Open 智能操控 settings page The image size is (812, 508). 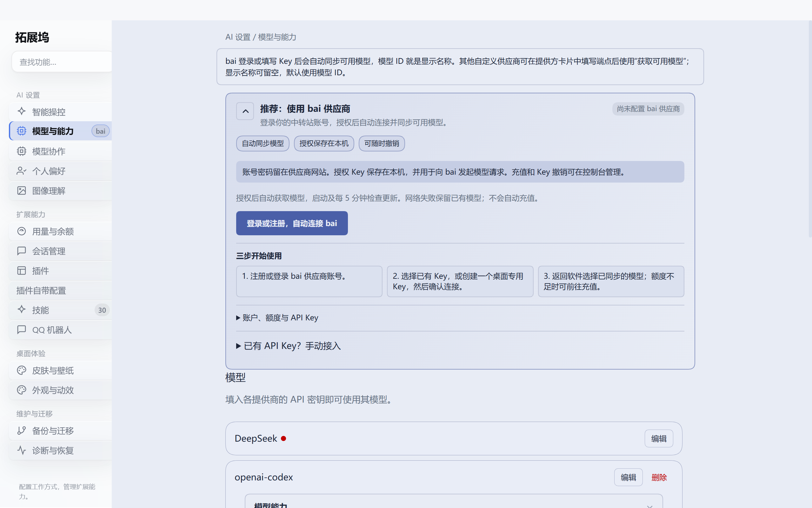point(60,111)
